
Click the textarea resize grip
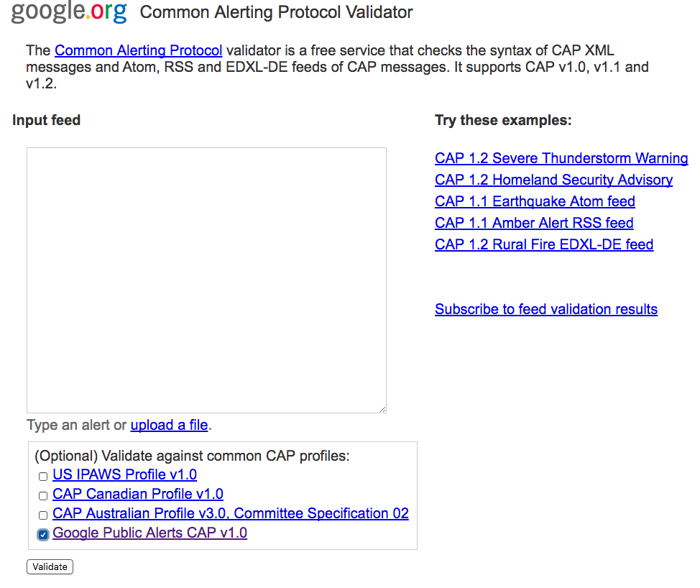coord(382,408)
